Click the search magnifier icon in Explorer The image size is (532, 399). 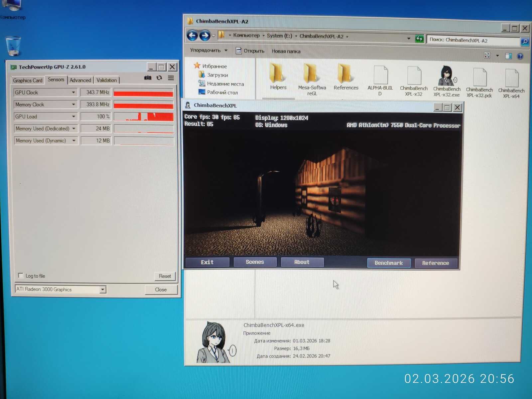click(524, 42)
